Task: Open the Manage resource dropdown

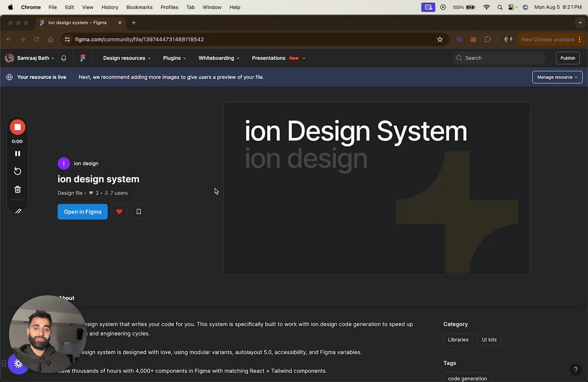Action: click(x=557, y=77)
